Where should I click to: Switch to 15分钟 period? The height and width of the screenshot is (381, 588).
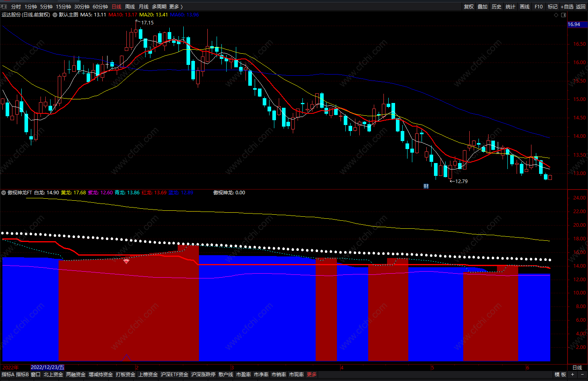point(63,6)
